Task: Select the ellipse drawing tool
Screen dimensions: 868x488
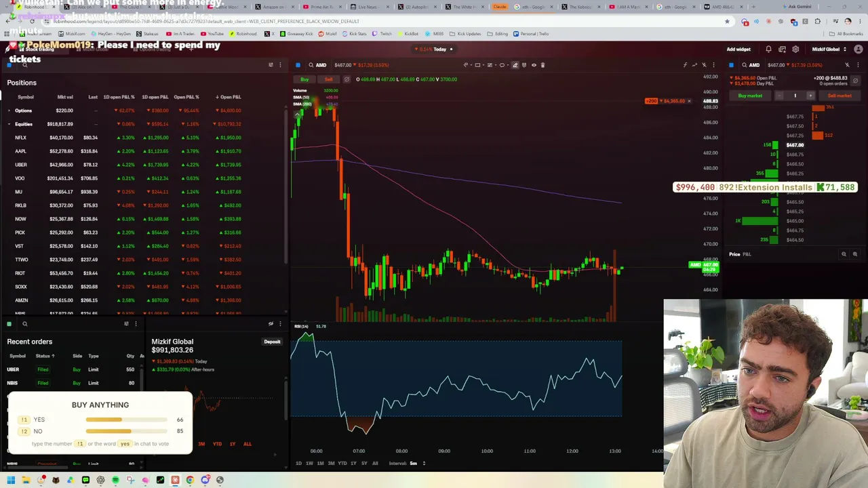Action: coord(502,65)
